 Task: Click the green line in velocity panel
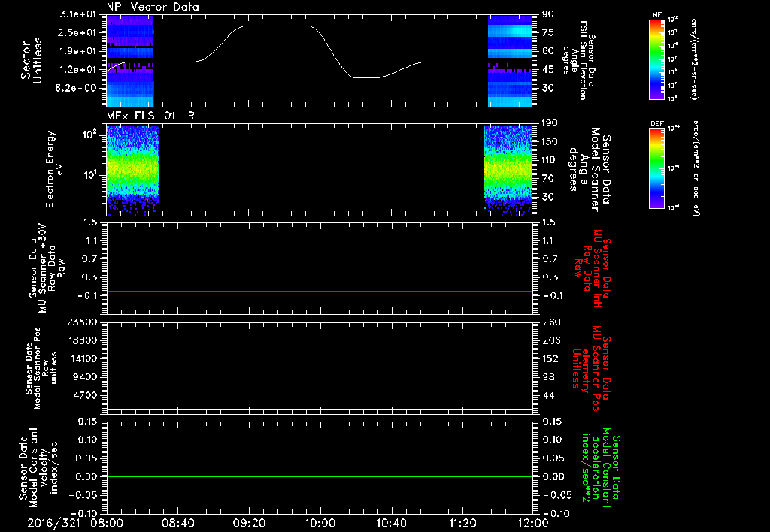pos(320,476)
